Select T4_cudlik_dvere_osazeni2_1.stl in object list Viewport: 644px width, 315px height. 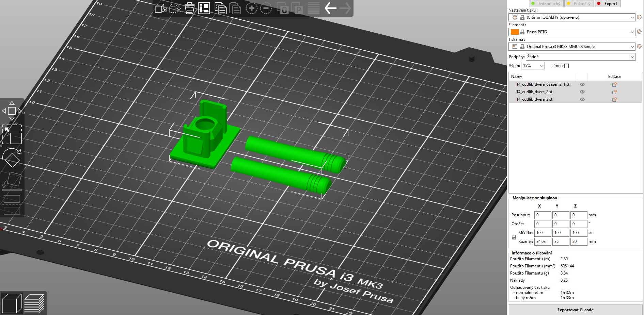coord(543,84)
